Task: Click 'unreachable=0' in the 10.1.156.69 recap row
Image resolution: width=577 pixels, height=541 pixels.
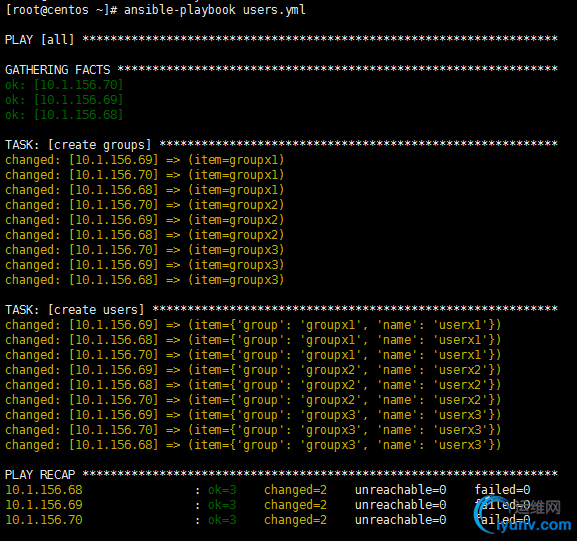Action: tap(400, 505)
